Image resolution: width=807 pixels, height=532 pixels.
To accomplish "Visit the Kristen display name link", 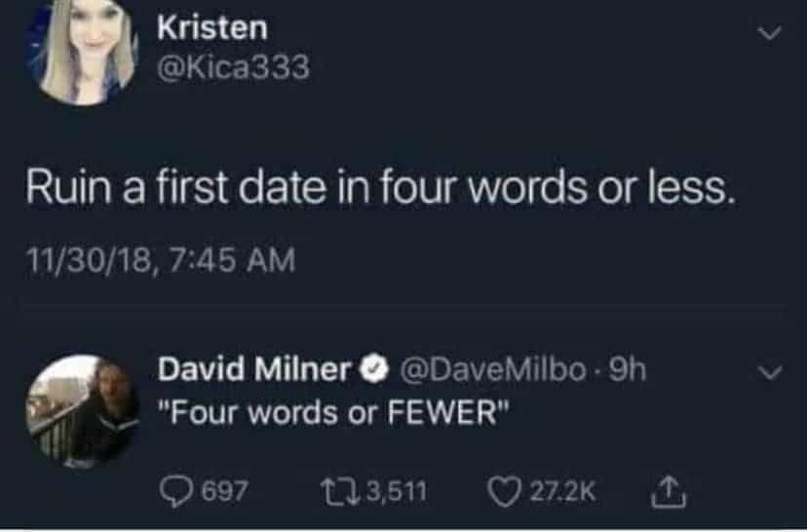I will (211, 28).
